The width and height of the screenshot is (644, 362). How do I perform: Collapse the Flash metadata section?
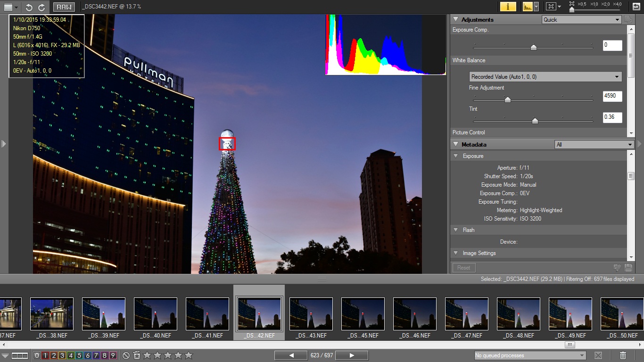[x=456, y=230]
